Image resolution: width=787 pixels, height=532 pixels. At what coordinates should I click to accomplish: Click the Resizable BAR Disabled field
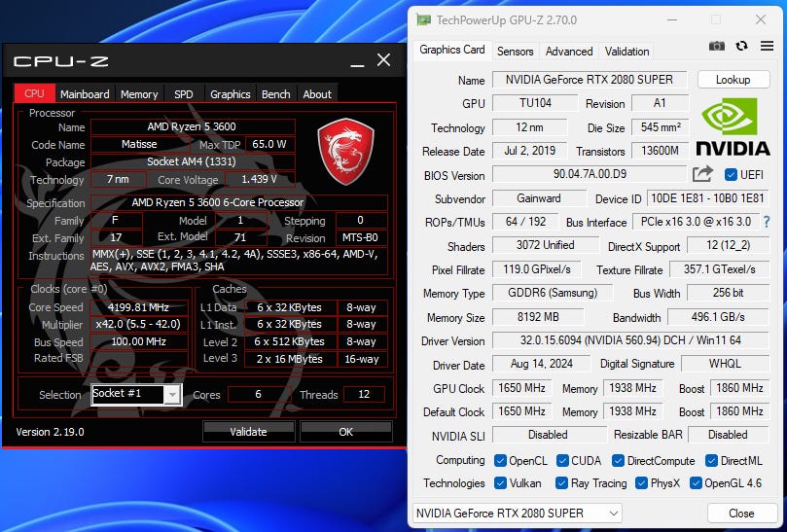coord(728,434)
